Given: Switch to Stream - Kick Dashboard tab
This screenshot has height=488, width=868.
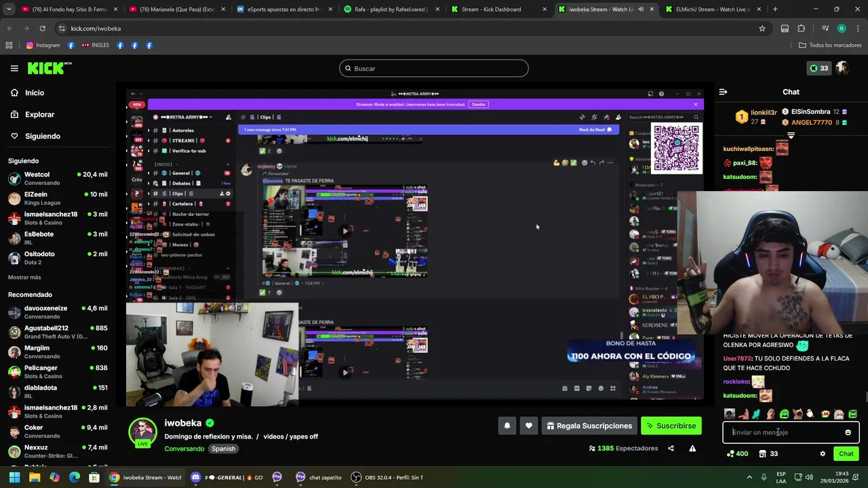Looking at the screenshot, I should 498,9.
